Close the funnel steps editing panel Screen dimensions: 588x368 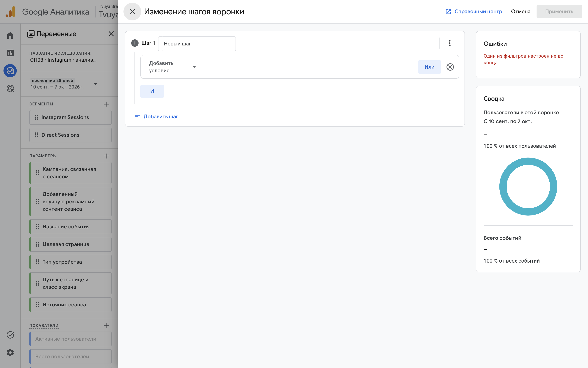pyautogui.click(x=132, y=11)
